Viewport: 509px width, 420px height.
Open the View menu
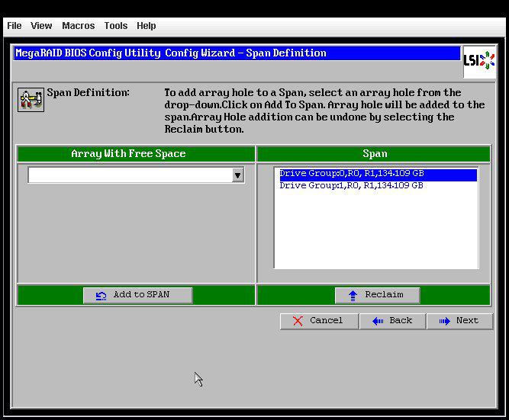click(41, 26)
